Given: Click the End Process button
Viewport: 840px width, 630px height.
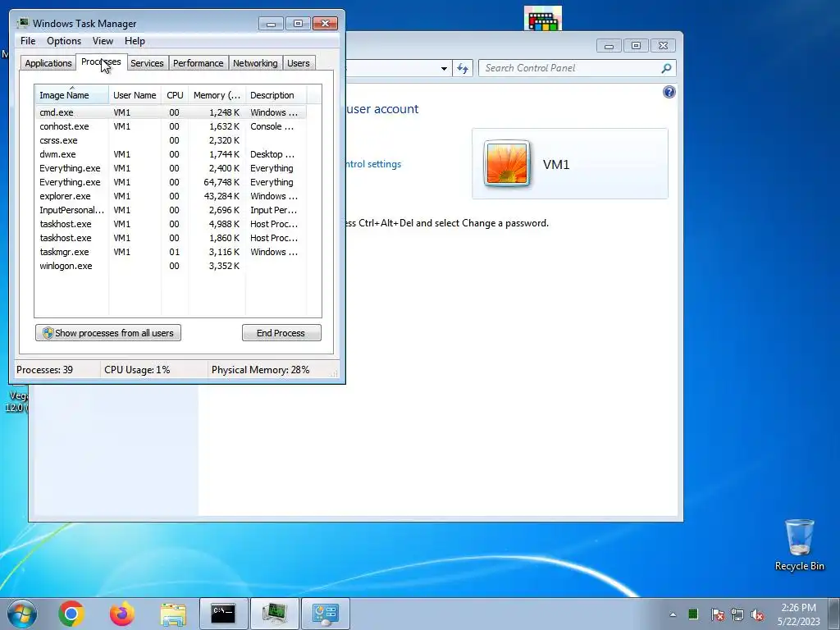Looking at the screenshot, I should coord(281,333).
